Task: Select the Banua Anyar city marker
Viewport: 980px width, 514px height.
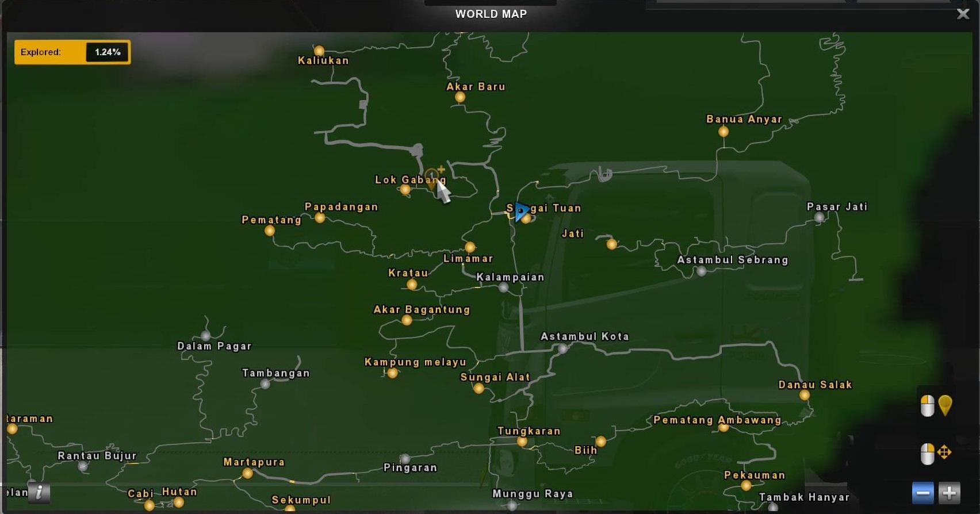Action: [x=723, y=132]
